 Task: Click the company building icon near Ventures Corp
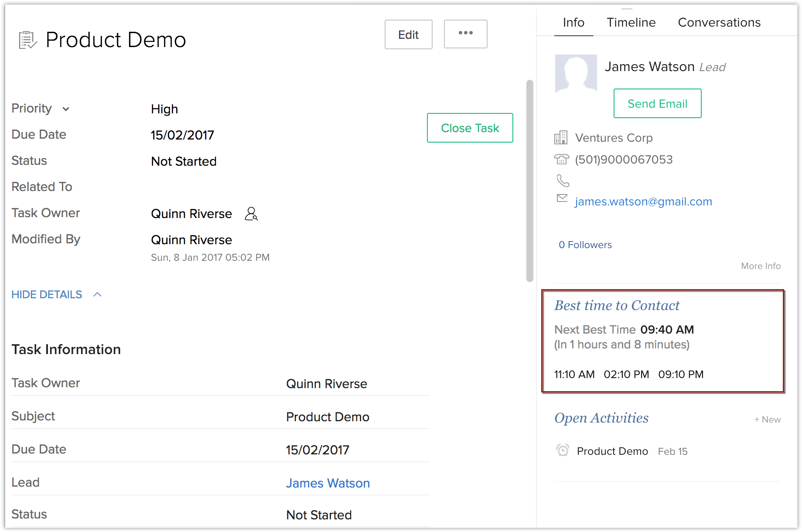tap(561, 138)
